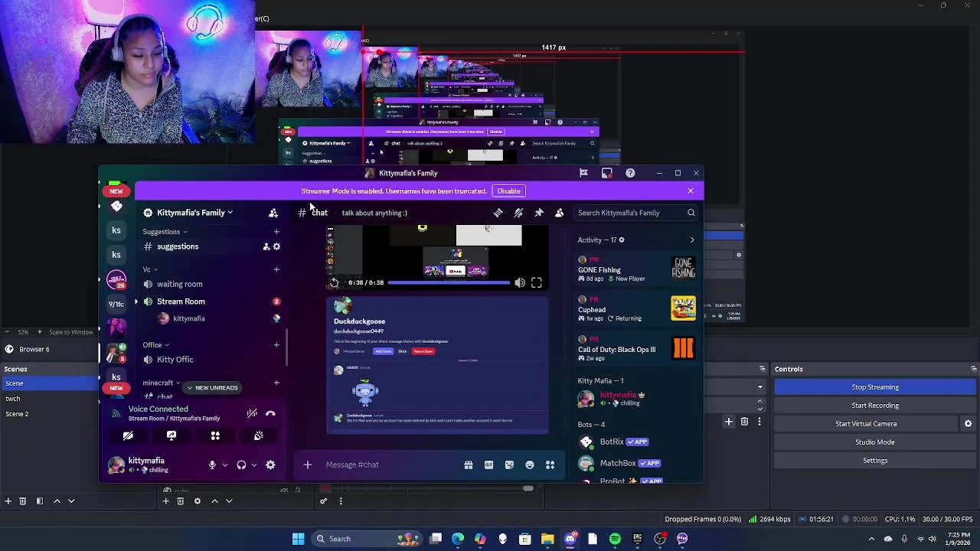
Task: Dismiss the Streamer Mode banner
Action: coord(691,191)
